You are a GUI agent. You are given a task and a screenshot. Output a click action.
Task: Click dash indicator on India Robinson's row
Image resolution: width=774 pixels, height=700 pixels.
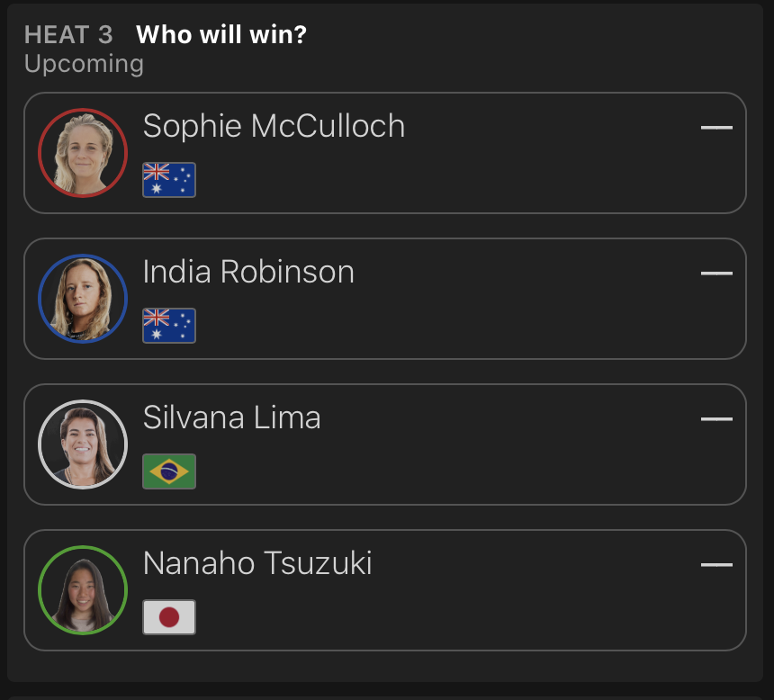[716, 274]
